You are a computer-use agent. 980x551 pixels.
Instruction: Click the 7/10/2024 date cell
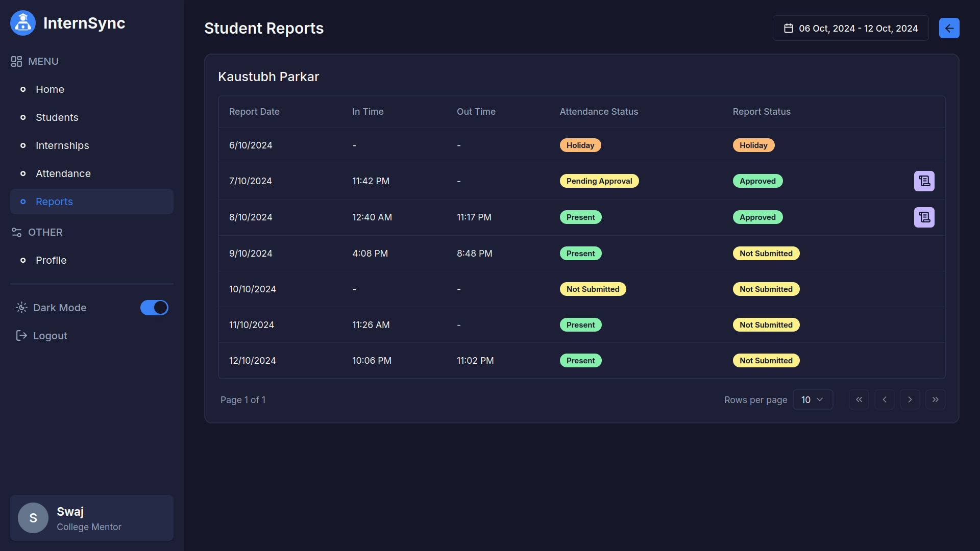tap(250, 181)
